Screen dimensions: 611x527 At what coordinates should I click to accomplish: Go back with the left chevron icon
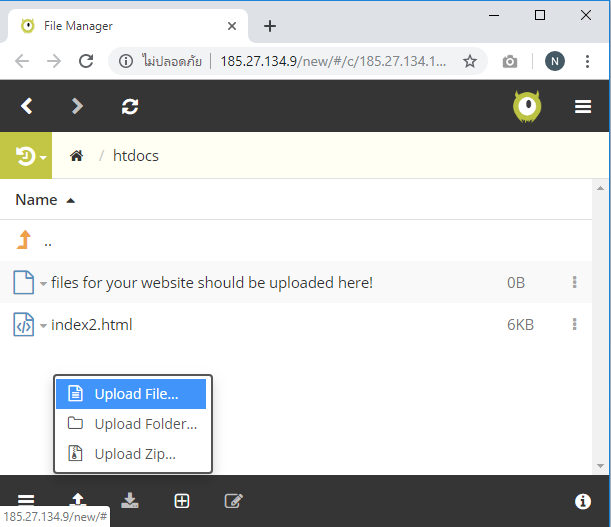(x=28, y=106)
